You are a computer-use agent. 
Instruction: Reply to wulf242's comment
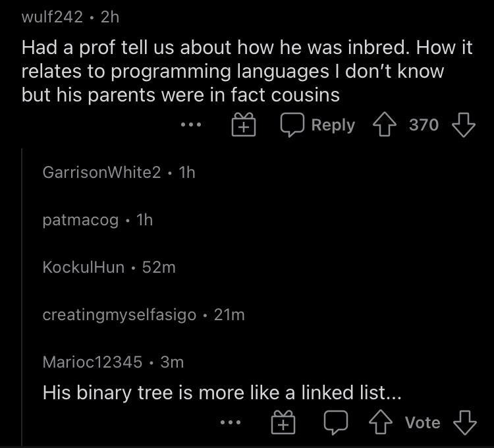point(317,125)
